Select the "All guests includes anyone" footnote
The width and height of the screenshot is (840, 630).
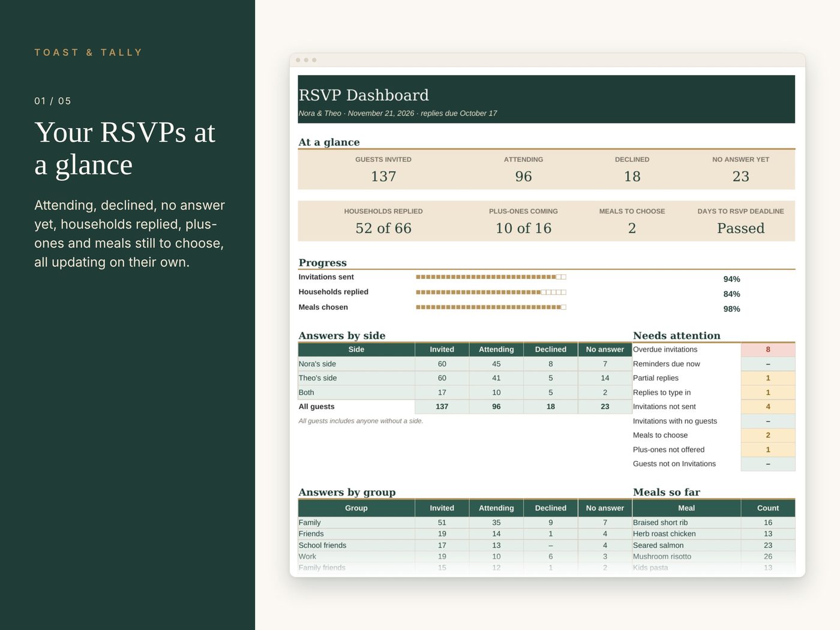[x=361, y=421]
